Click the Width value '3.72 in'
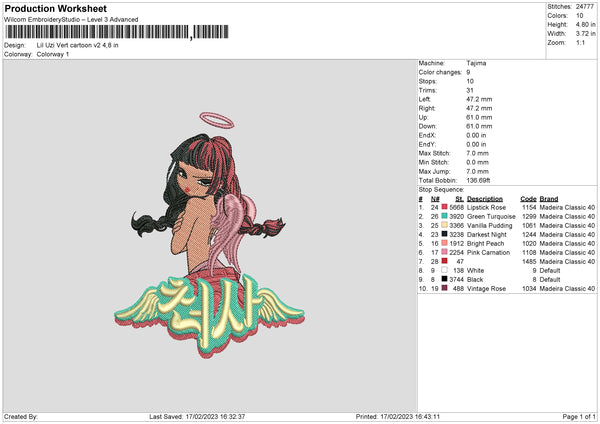The height and width of the screenshot is (424, 600). [x=585, y=34]
